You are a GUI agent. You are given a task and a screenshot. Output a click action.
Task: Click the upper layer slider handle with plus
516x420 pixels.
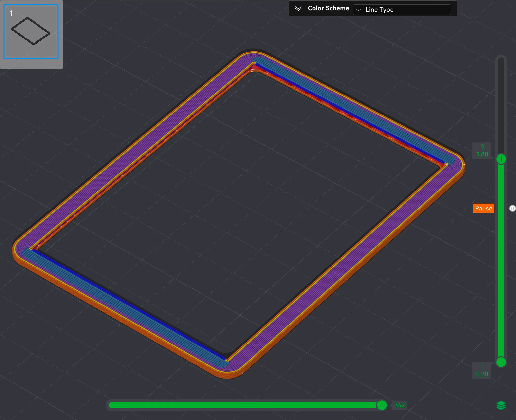coord(501,159)
